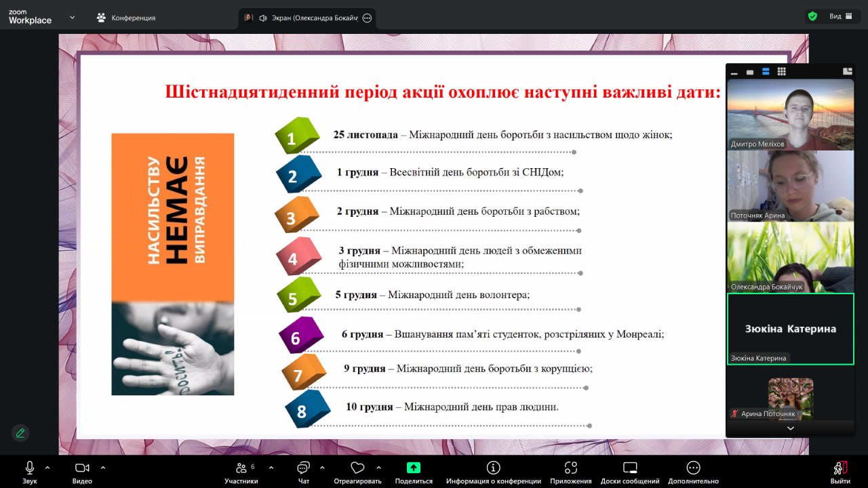Open the Чат panel

click(x=302, y=467)
